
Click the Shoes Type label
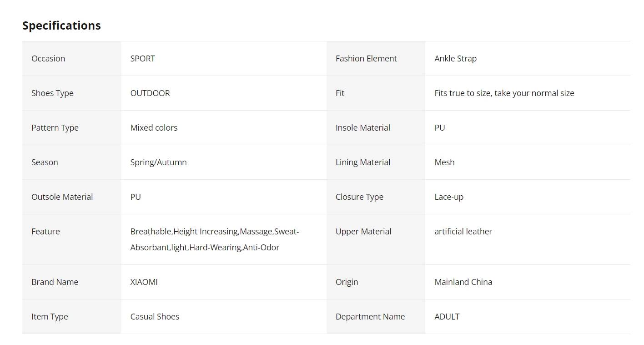point(52,93)
